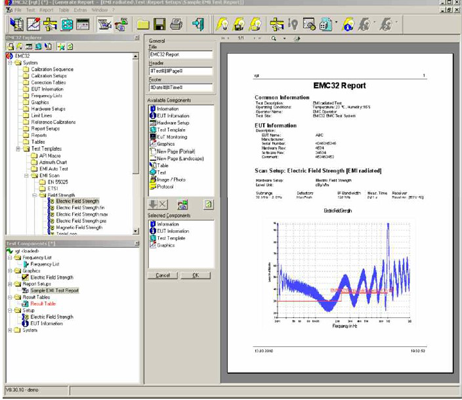The image size is (462, 400).
Task: Click the floppy disk save icon
Action: [159, 24]
